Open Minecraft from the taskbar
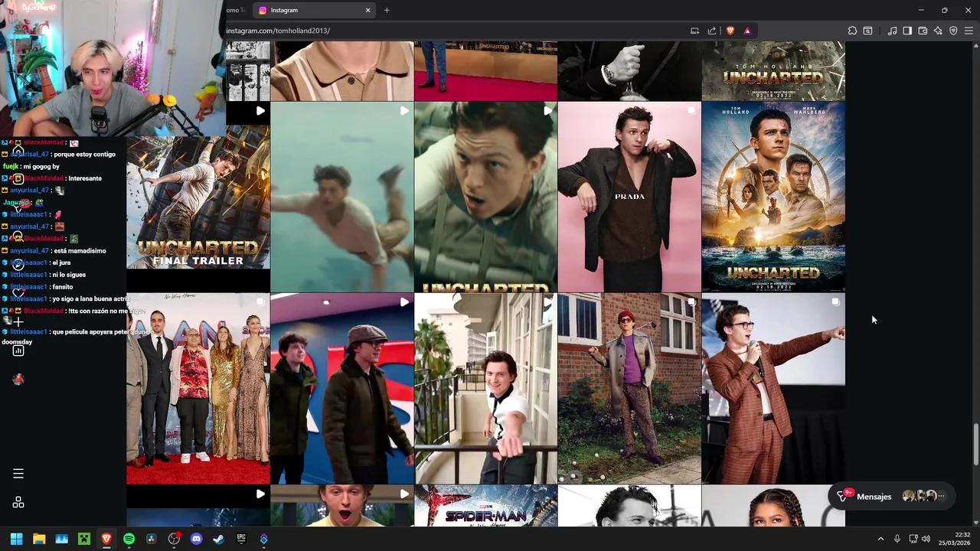The height and width of the screenshot is (551, 980). 84,539
